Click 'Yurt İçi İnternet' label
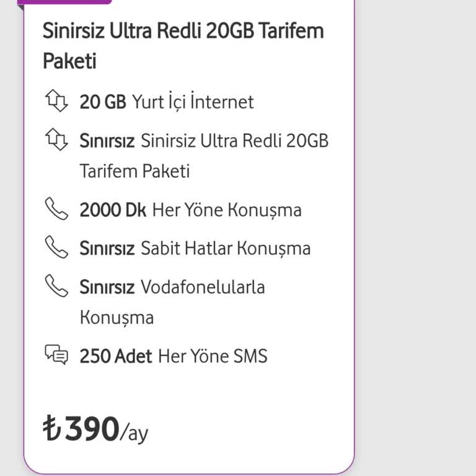476x476 pixels. point(193,102)
